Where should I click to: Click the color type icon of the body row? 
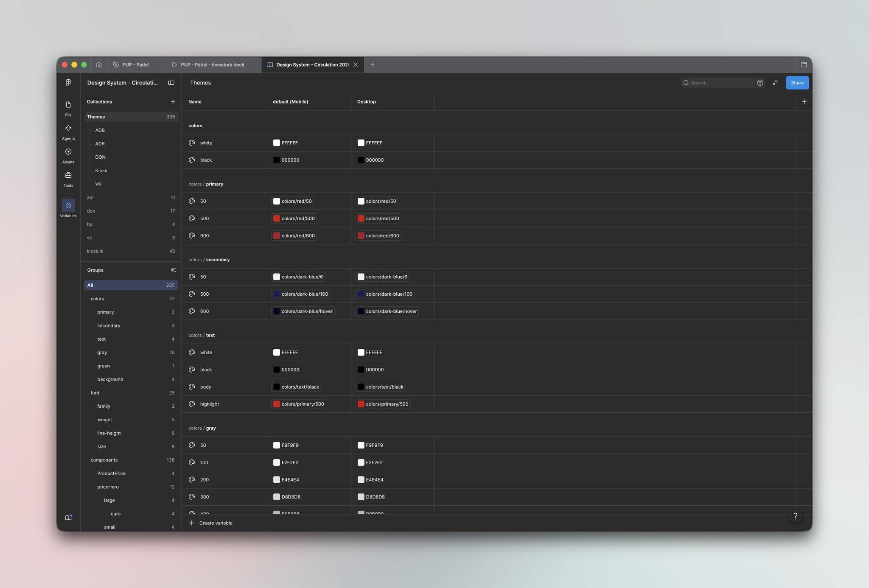(192, 387)
